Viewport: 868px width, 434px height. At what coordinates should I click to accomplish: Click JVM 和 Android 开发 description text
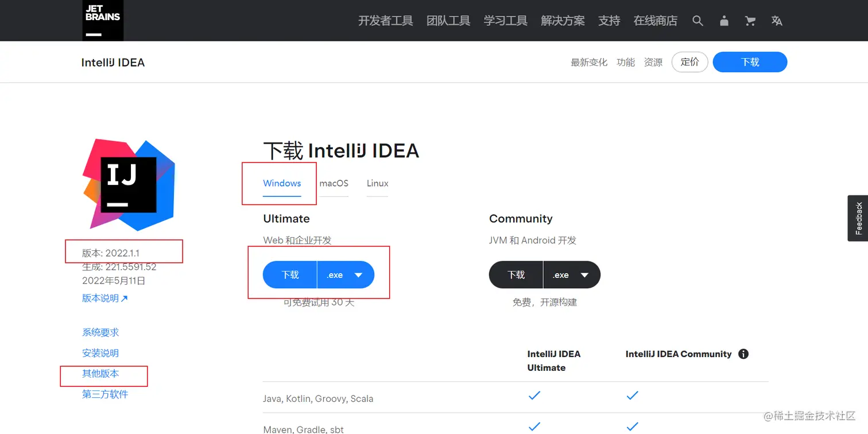coord(533,240)
